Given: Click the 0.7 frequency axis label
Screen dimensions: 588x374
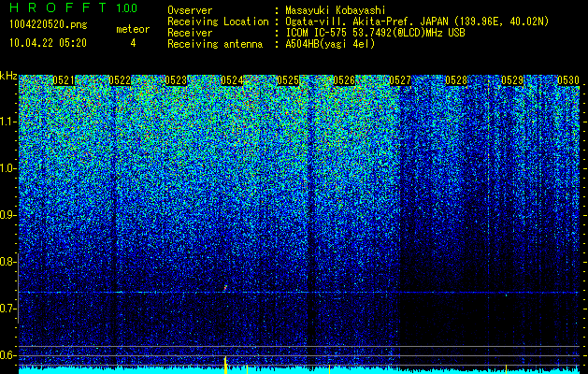Looking at the screenshot, I should [x=7, y=309].
